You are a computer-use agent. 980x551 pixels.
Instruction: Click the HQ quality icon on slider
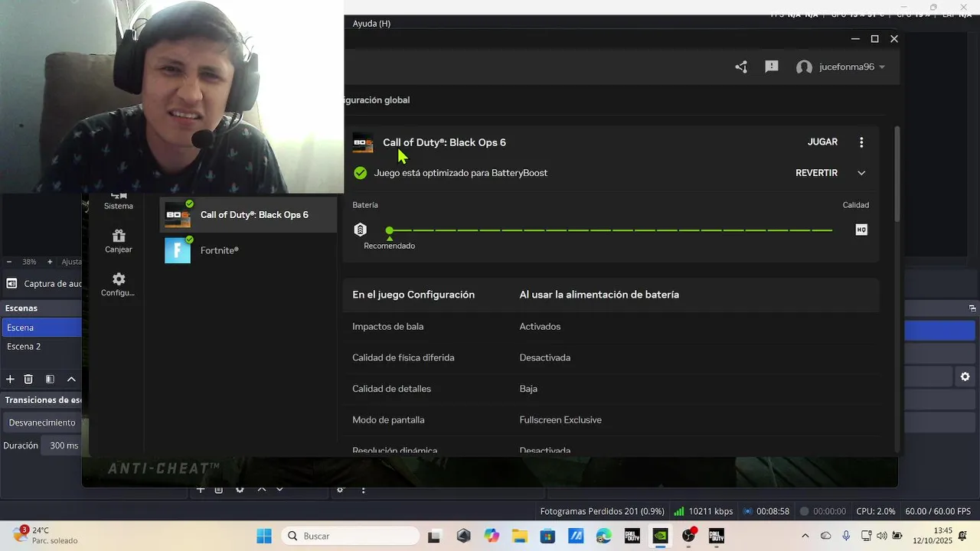pos(861,230)
